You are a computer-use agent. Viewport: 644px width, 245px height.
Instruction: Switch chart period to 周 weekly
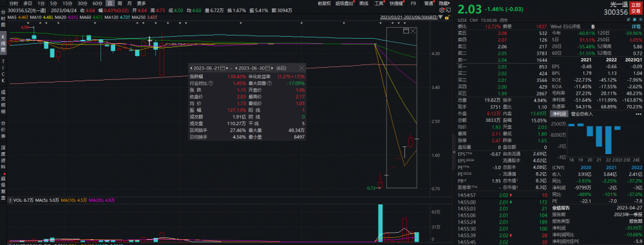click(x=118, y=3)
